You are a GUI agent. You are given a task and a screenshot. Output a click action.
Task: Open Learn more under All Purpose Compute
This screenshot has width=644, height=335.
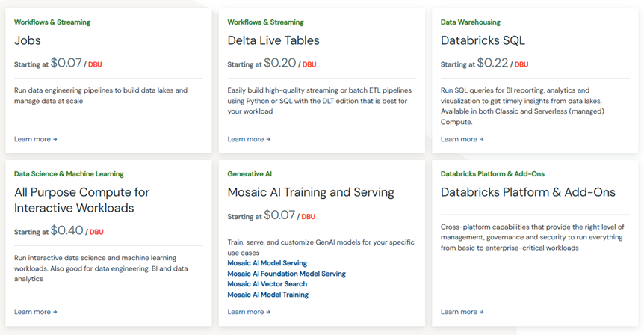click(36, 312)
